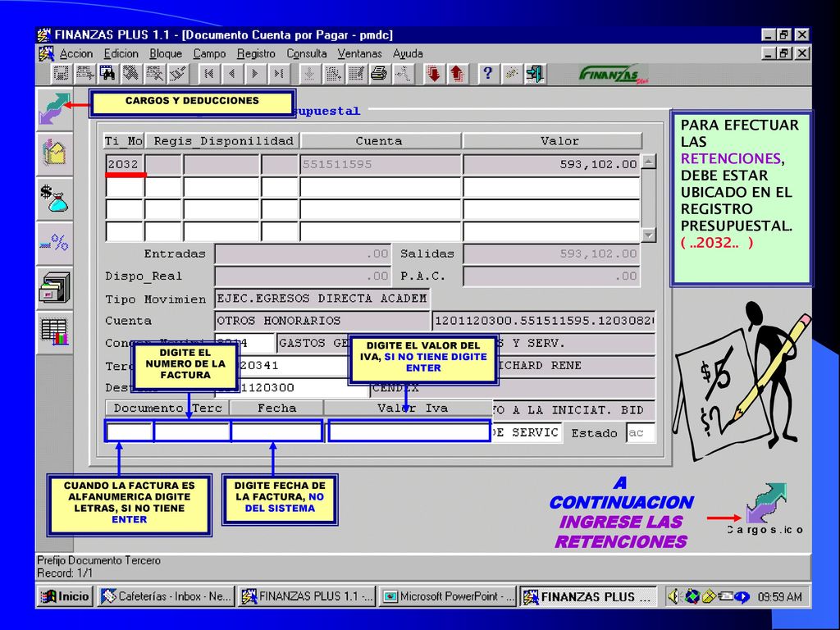Open the Edicion menu
This screenshot has height=630, width=840.
(121, 53)
